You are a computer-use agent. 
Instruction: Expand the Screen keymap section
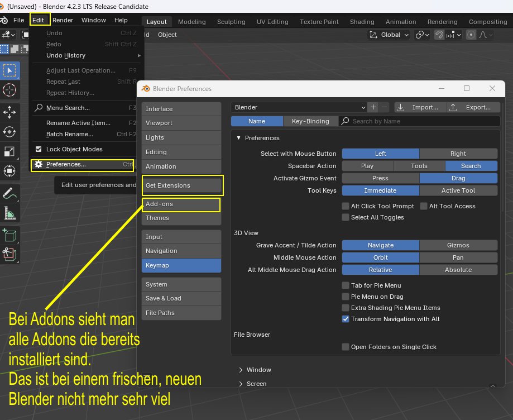coord(241,383)
